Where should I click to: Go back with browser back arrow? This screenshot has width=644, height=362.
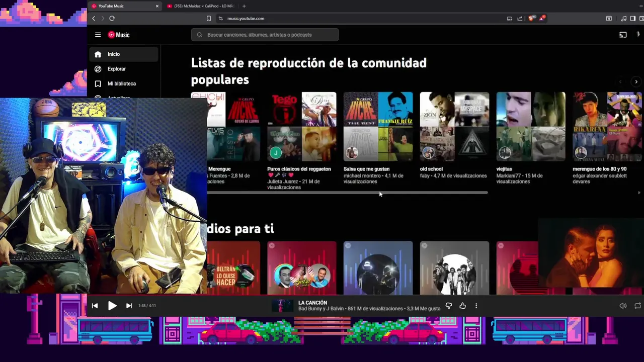coord(94,19)
